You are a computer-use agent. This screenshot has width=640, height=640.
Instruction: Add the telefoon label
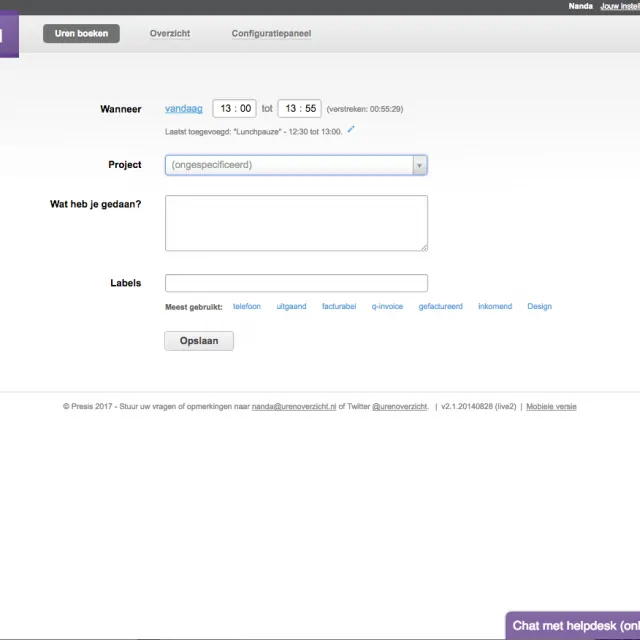pos(247,307)
